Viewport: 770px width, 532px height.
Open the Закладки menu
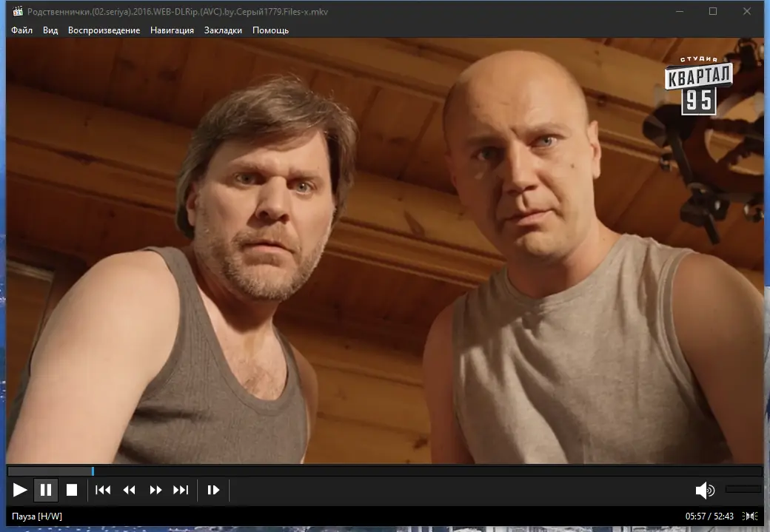coord(223,30)
